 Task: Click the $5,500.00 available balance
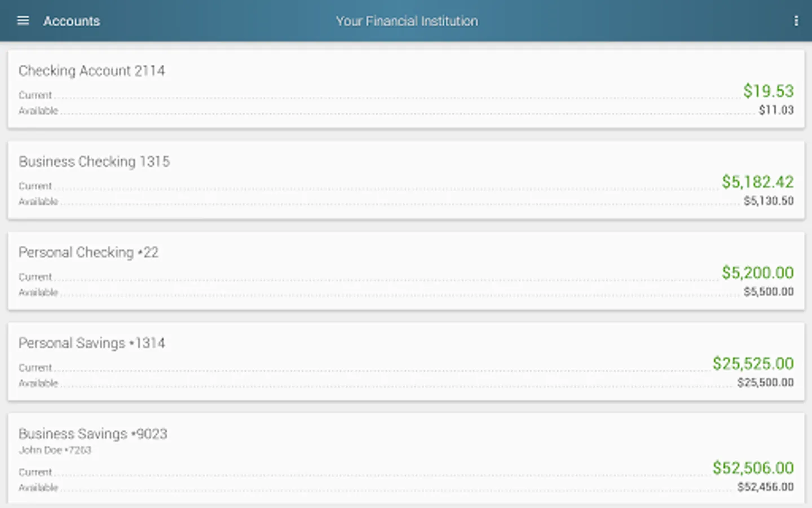(x=768, y=292)
